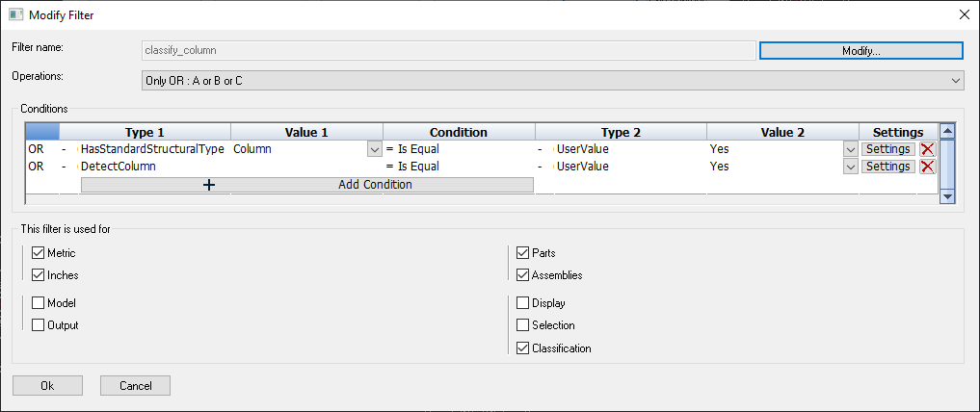Click the Filter name input field
The width and height of the screenshot is (980, 412).
coord(447,51)
